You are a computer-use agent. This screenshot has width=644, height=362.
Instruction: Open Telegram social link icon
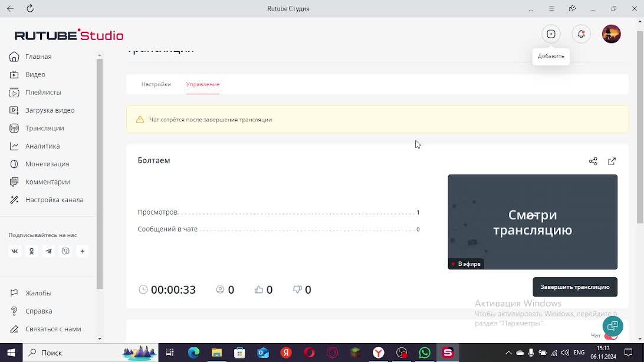48,251
